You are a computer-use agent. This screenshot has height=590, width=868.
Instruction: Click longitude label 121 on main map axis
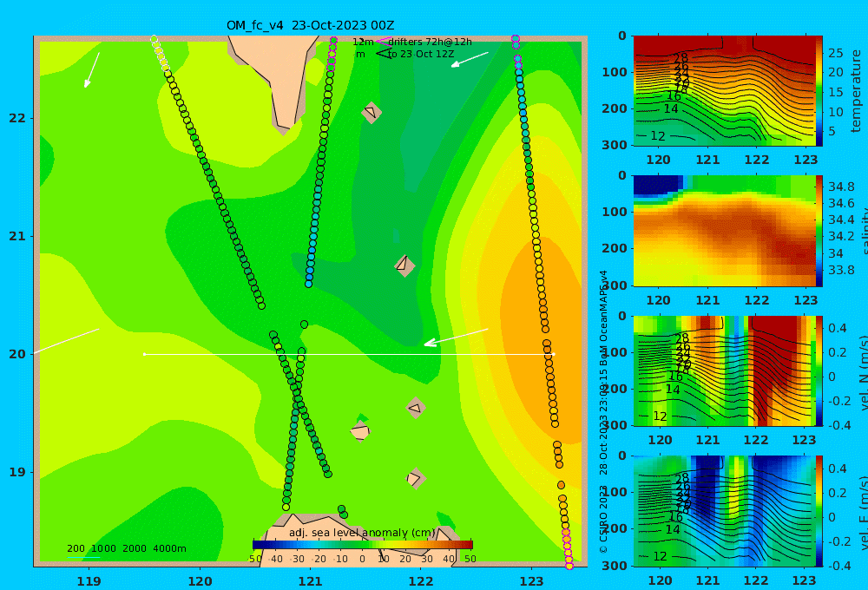point(311,581)
